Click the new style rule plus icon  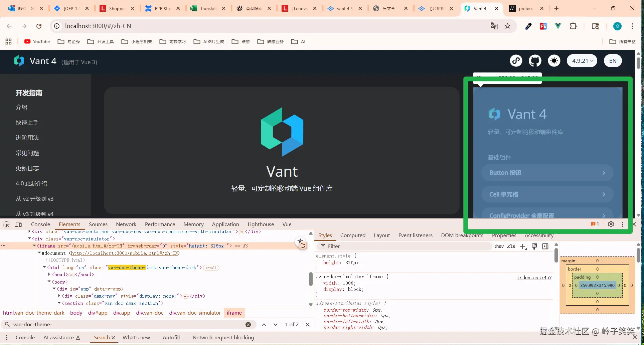click(523, 246)
